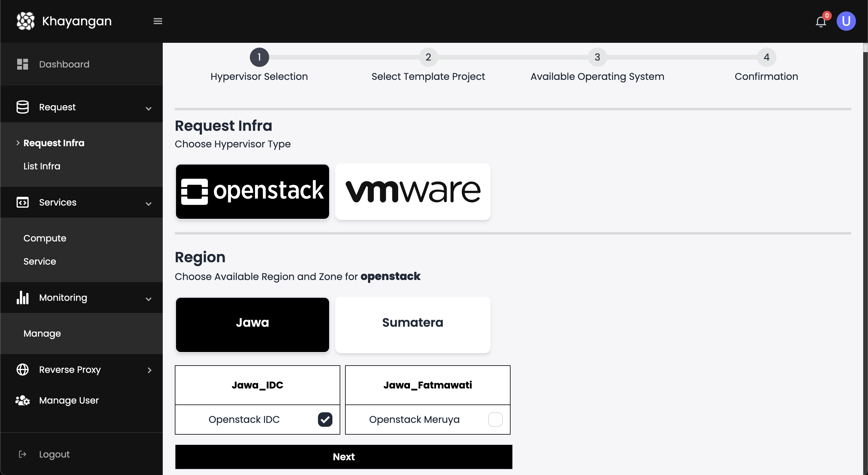
Task: Click the Dashboard sidebar icon
Action: coord(23,64)
